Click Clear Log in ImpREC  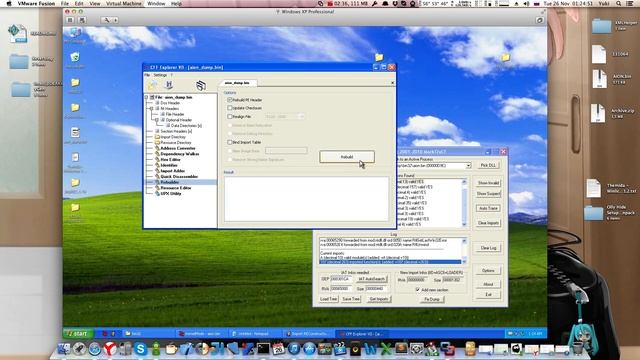(x=488, y=248)
